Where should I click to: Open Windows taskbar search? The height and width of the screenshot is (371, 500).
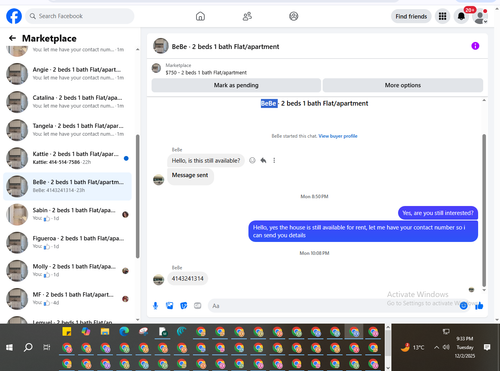coord(28,347)
